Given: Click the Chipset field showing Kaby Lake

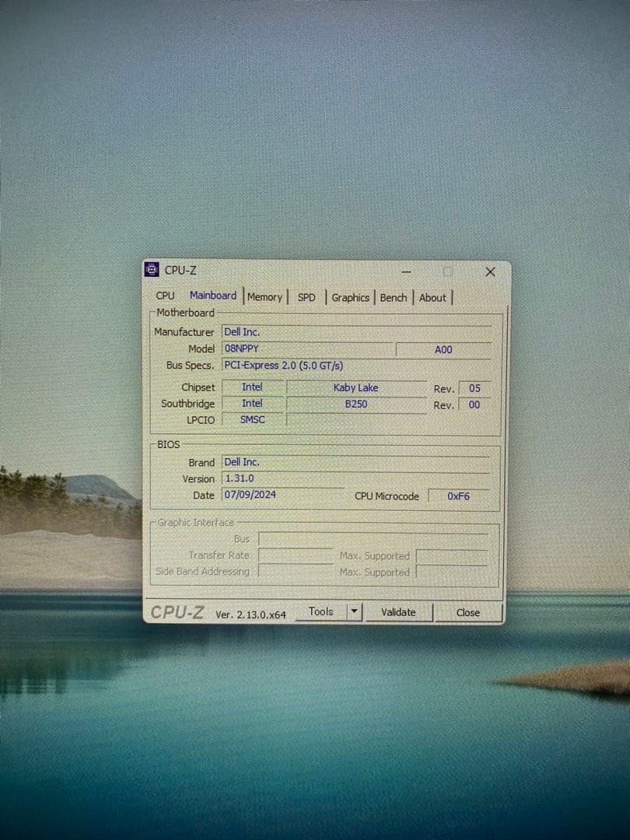Looking at the screenshot, I should [355, 387].
